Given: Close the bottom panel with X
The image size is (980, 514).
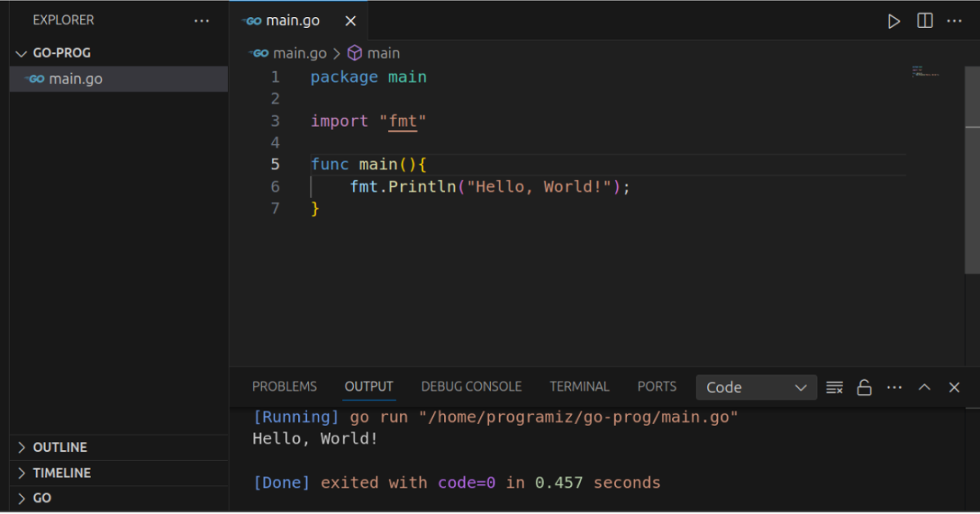Looking at the screenshot, I should coord(954,387).
